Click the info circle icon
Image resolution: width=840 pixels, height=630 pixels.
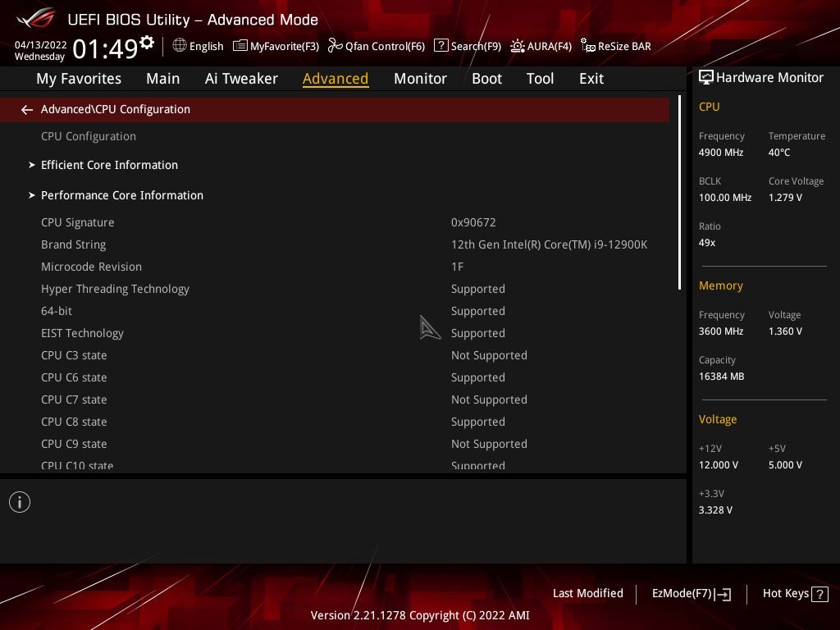[x=20, y=502]
